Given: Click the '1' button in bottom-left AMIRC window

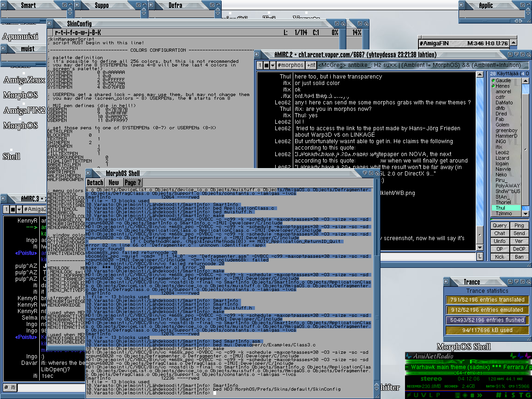Looking at the screenshot, I should (6, 209).
